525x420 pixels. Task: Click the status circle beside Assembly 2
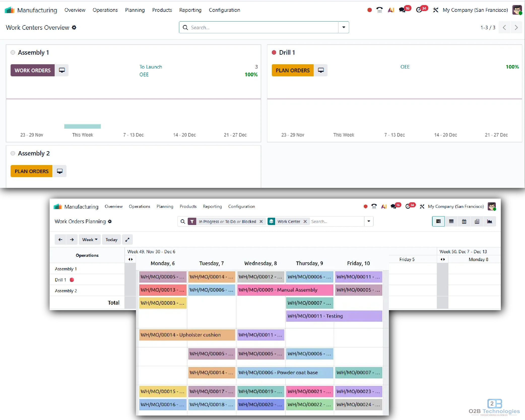coord(13,153)
